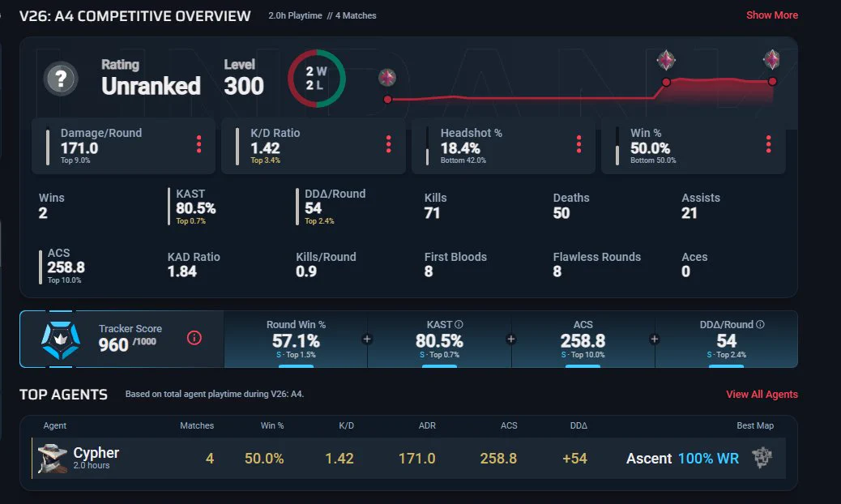Click the Headshot % 18.4% stat card
841x504 pixels.
(503, 146)
